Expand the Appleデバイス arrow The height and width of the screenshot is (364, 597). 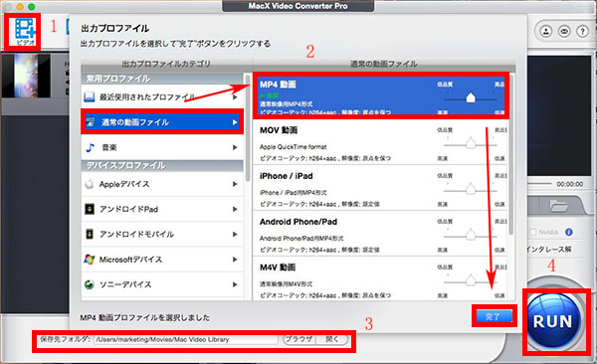(x=235, y=184)
